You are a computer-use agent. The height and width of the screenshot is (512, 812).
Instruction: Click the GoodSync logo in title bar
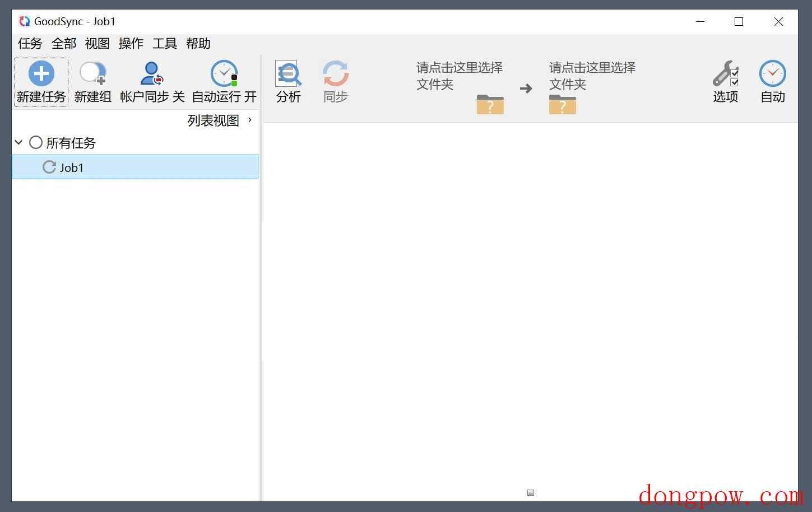coord(24,21)
